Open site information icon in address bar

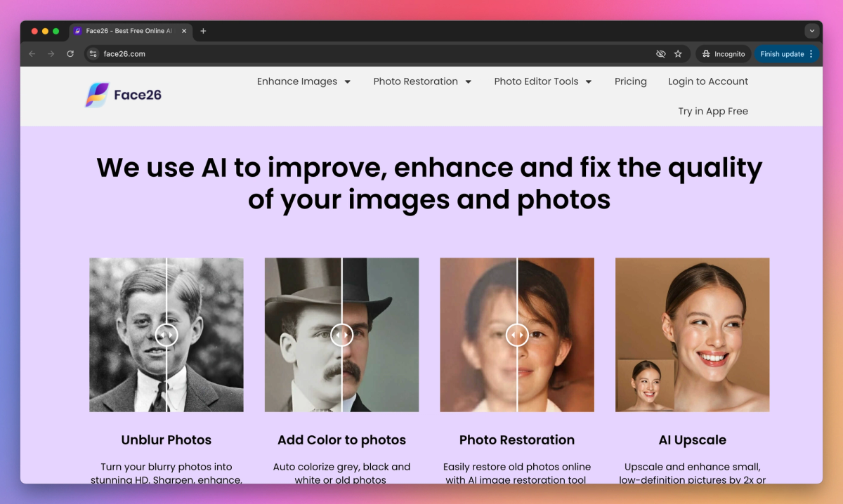click(93, 54)
